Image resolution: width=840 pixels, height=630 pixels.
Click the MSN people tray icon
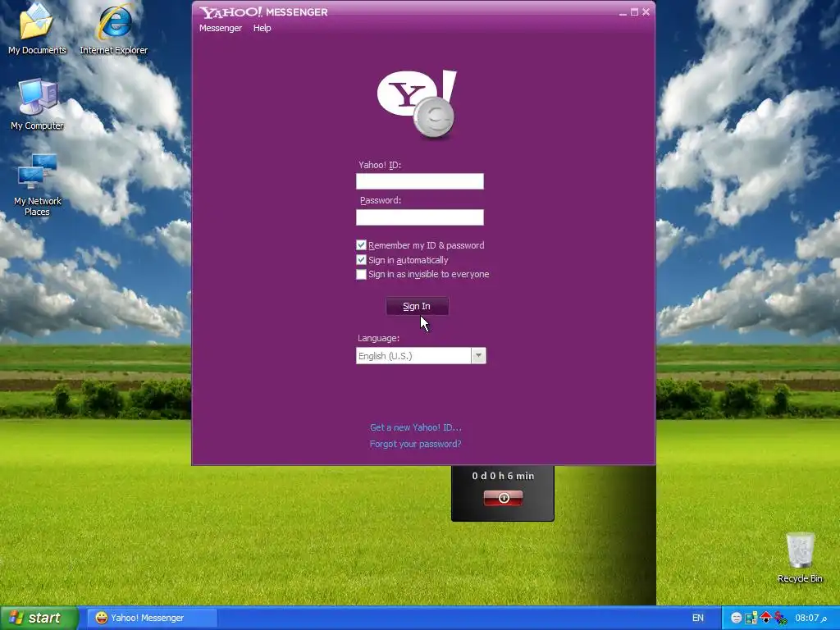[x=781, y=618]
